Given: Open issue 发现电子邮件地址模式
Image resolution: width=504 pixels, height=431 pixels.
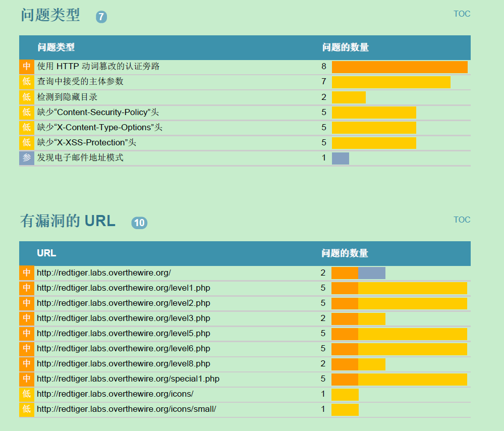Looking at the screenshot, I should pyautogui.click(x=80, y=157).
